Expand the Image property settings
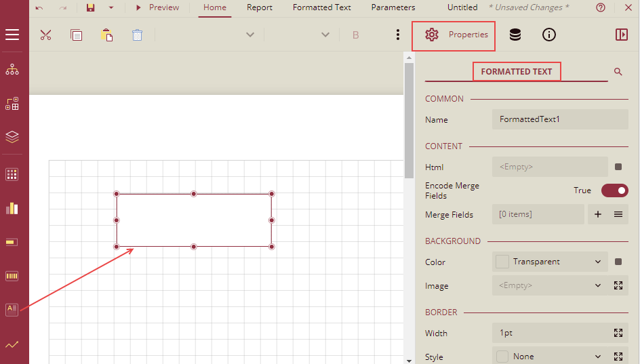This screenshot has width=640, height=364. pos(618,285)
